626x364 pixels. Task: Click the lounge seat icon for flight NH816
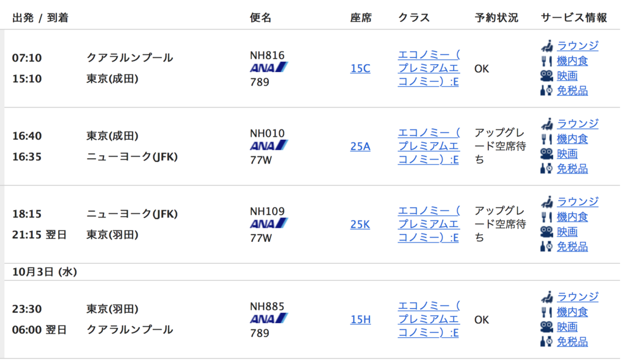click(x=547, y=46)
